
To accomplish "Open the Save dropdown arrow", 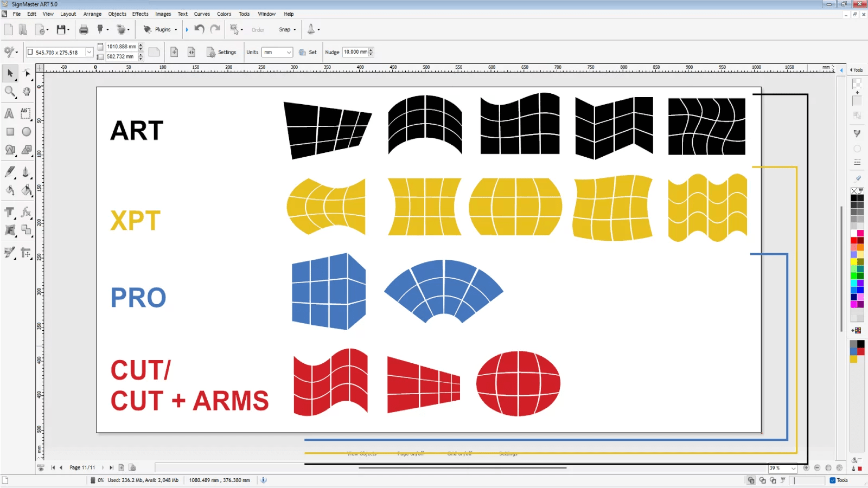I will point(68,30).
